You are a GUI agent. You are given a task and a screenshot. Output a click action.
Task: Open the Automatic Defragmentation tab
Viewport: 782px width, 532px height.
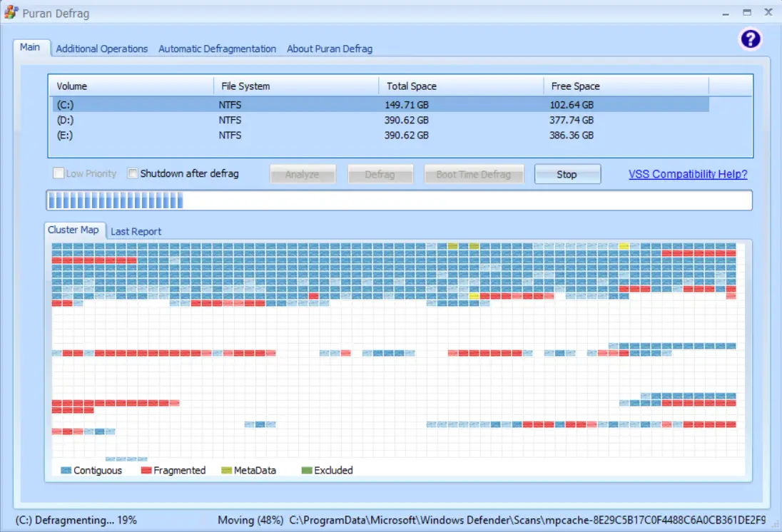(x=217, y=49)
